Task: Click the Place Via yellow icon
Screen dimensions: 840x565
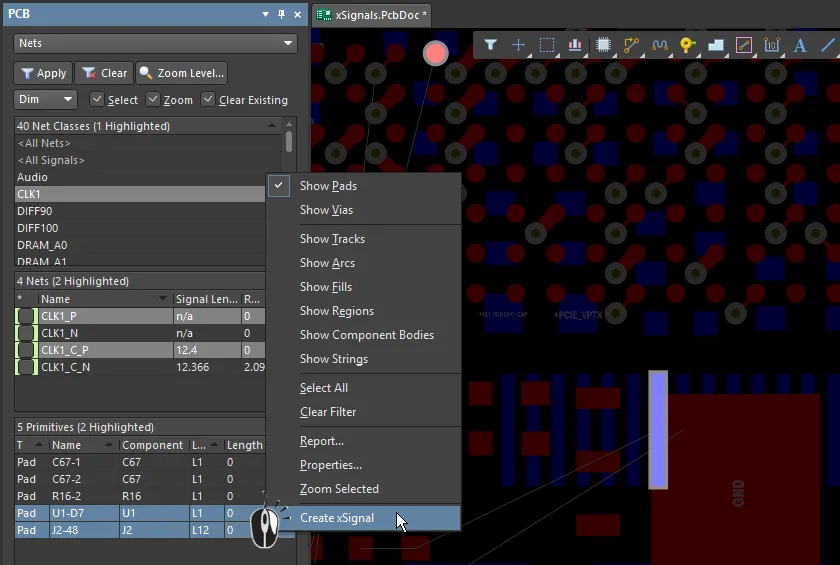Action: click(x=687, y=45)
